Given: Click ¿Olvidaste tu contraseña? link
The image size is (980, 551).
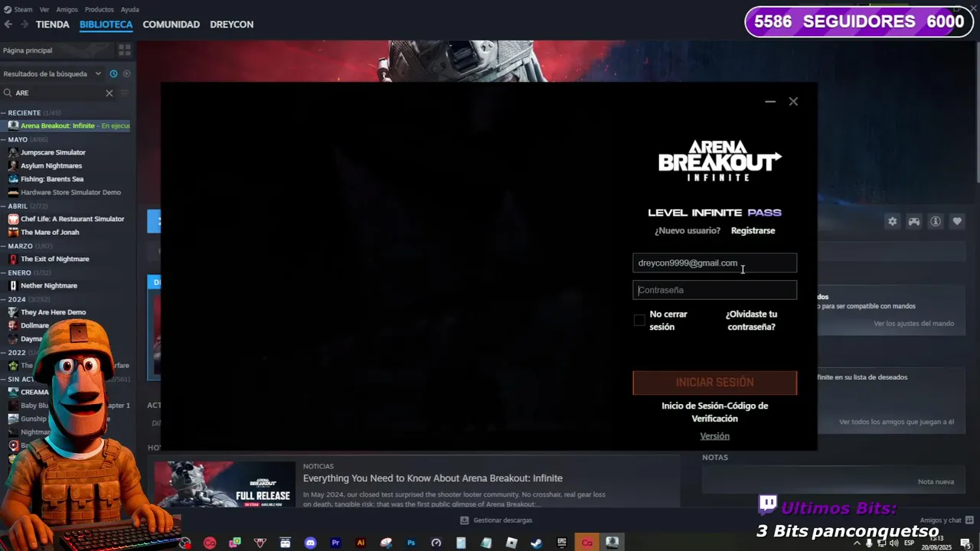Looking at the screenshot, I should tap(751, 321).
